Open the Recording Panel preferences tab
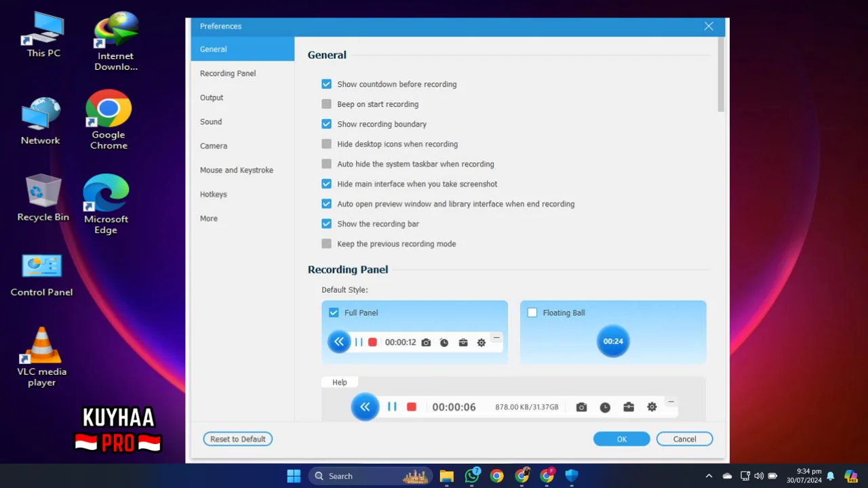The image size is (868, 488). click(243, 73)
